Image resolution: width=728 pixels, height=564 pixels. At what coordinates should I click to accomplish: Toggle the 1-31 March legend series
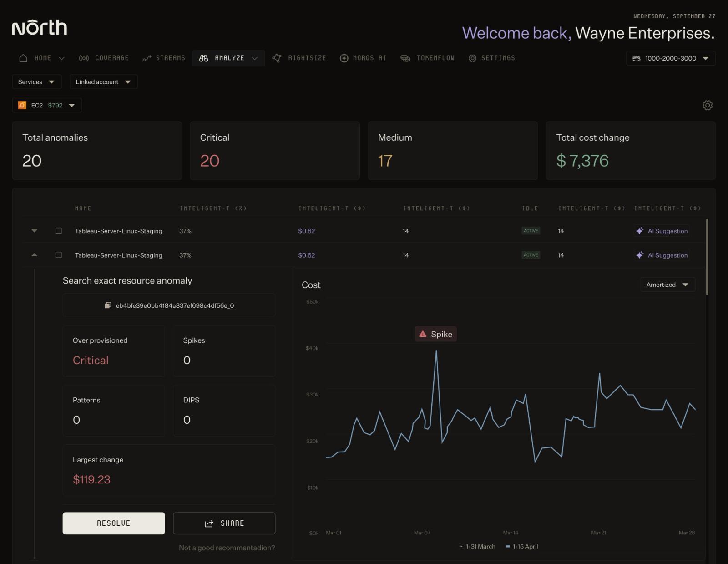(477, 546)
